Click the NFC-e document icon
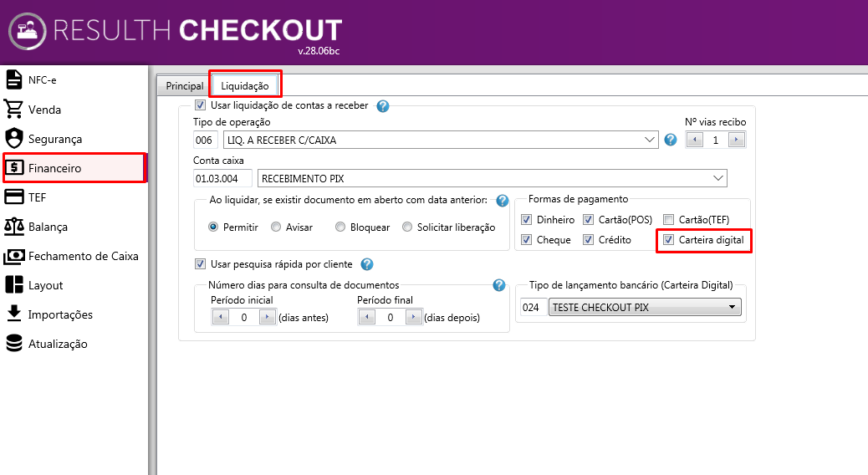 click(14, 79)
